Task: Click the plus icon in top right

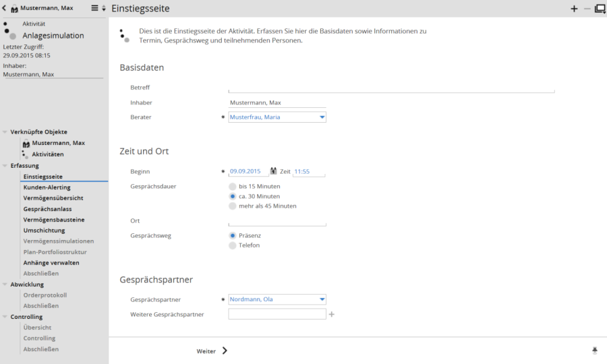Action: [574, 9]
